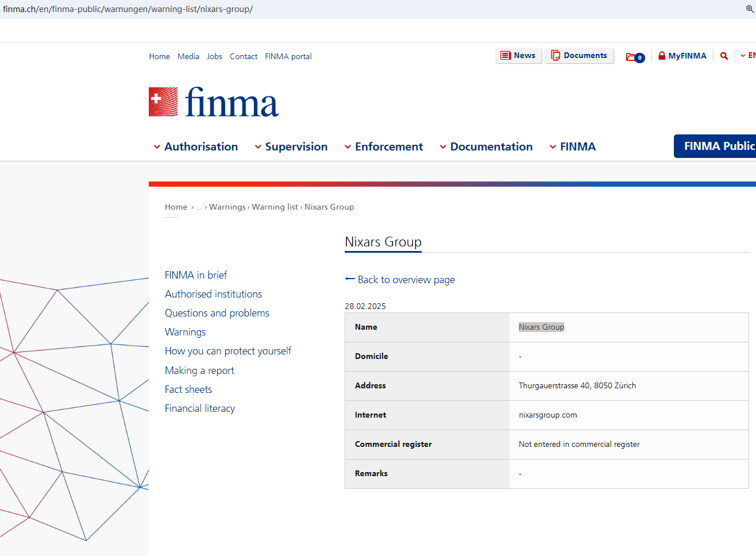Viewport: 756px width, 556px height.
Task: Click Warnings in the breadcrumb
Action: 227,207
